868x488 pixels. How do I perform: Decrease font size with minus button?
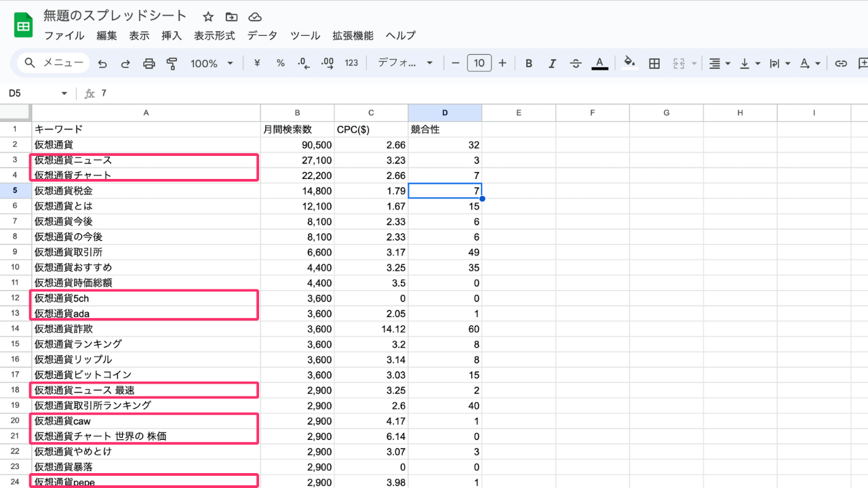455,63
